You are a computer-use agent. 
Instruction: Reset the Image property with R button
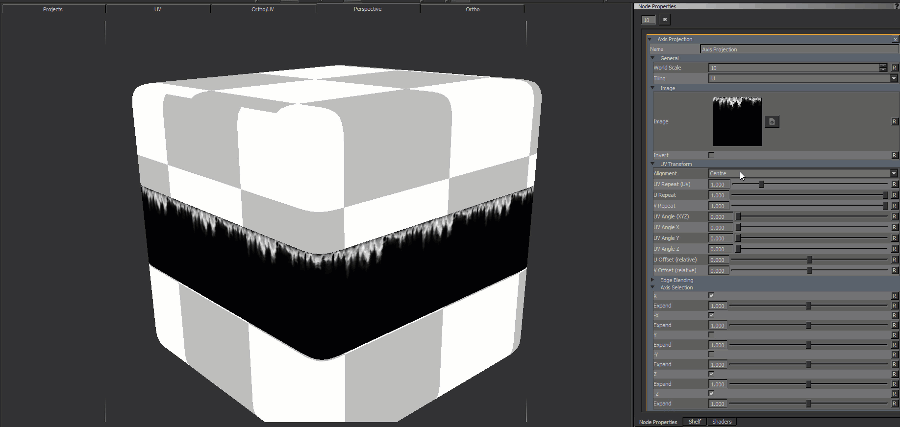click(894, 121)
